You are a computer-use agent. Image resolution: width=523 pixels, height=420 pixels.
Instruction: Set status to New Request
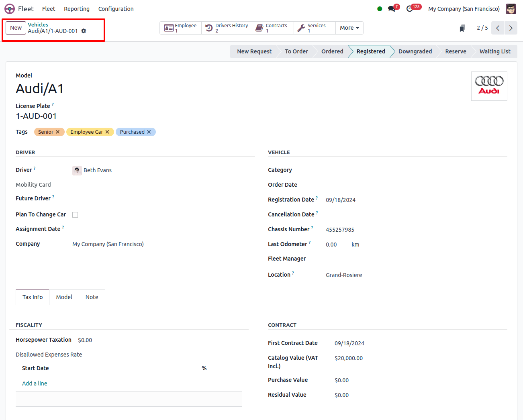pyautogui.click(x=254, y=51)
